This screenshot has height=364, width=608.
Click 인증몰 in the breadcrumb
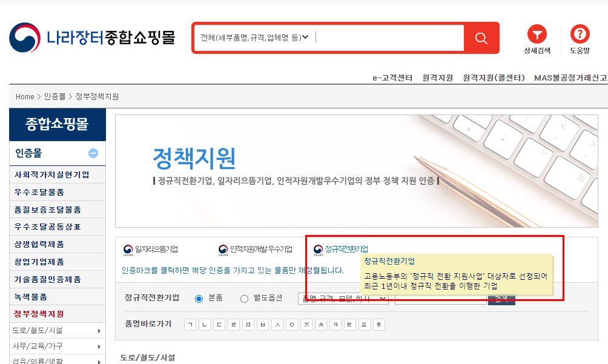click(x=55, y=96)
